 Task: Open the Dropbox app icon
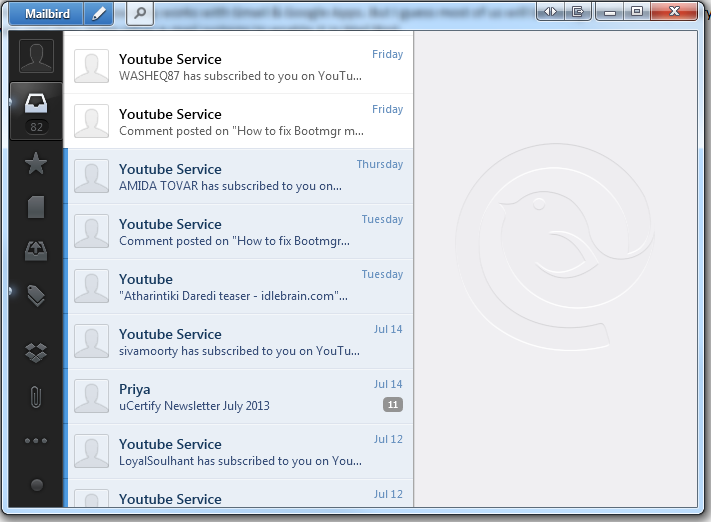point(36,352)
